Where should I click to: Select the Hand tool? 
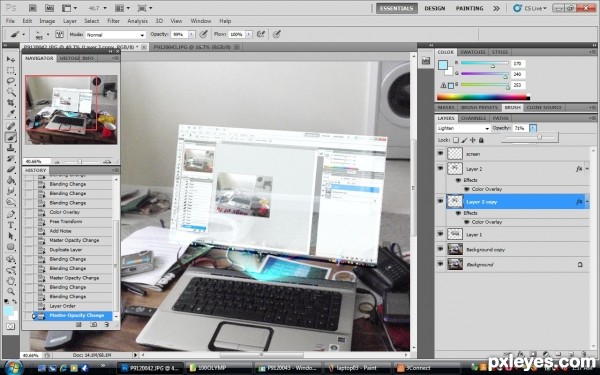pos(11,281)
